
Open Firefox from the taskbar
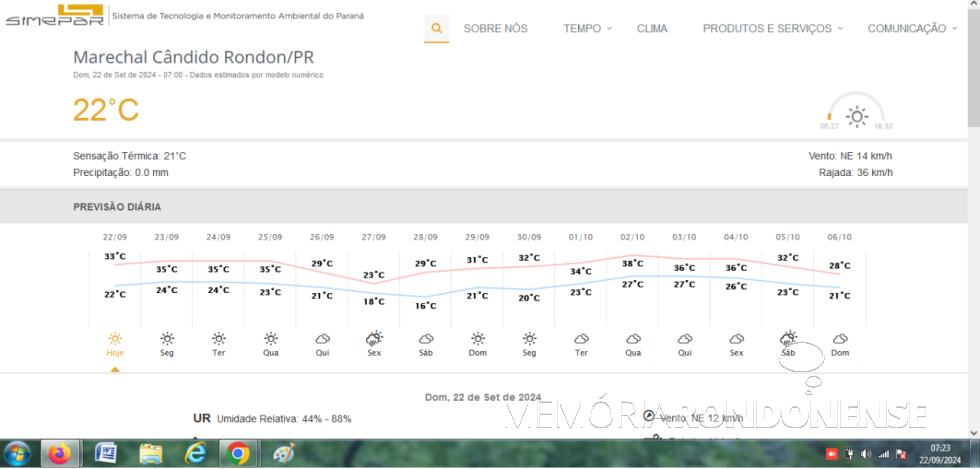[x=62, y=454]
